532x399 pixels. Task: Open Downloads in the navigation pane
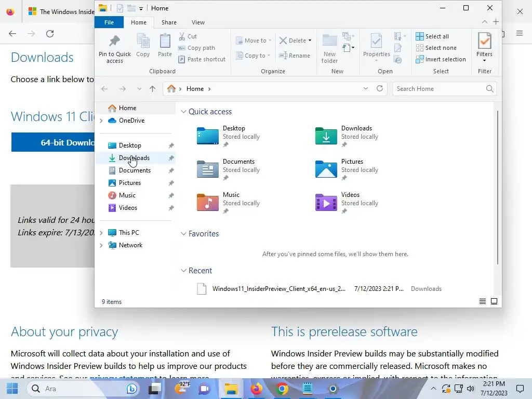tap(136, 158)
